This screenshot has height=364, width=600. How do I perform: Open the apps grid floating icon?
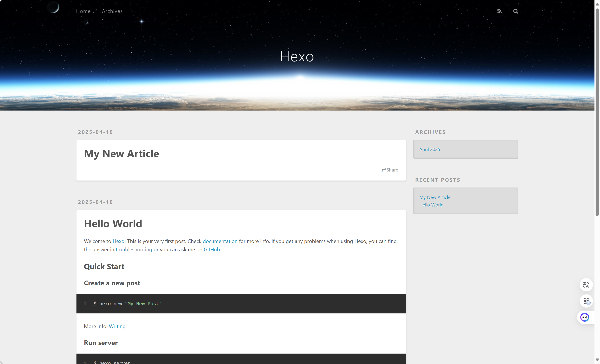[x=586, y=301]
